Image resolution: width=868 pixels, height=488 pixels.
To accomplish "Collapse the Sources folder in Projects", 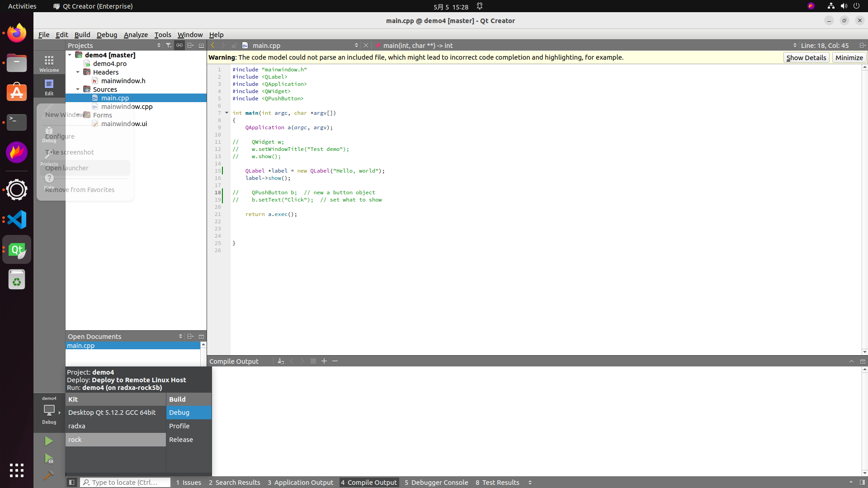I will (x=77, y=89).
